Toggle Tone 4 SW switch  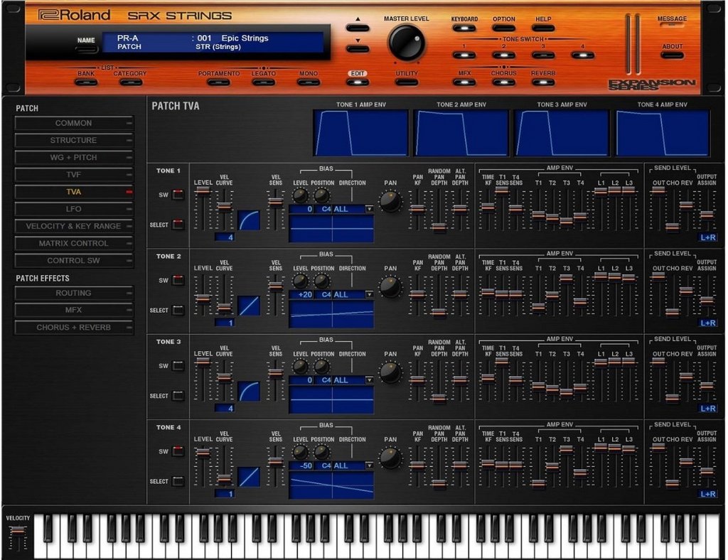click(178, 451)
